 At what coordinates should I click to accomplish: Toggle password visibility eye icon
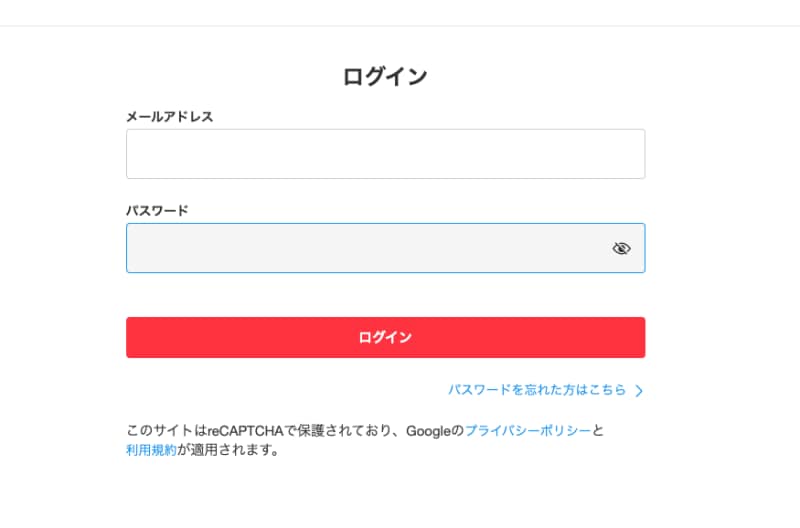click(621, 248)
